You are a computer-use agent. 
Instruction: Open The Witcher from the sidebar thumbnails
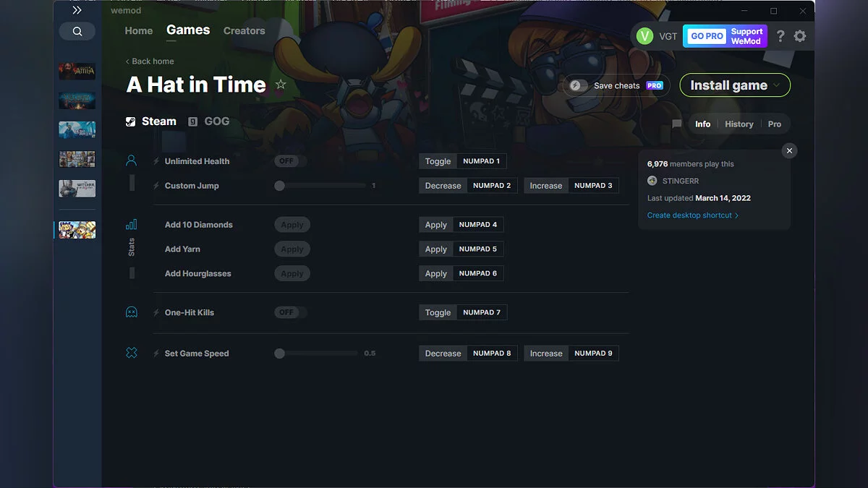(77, 187)
